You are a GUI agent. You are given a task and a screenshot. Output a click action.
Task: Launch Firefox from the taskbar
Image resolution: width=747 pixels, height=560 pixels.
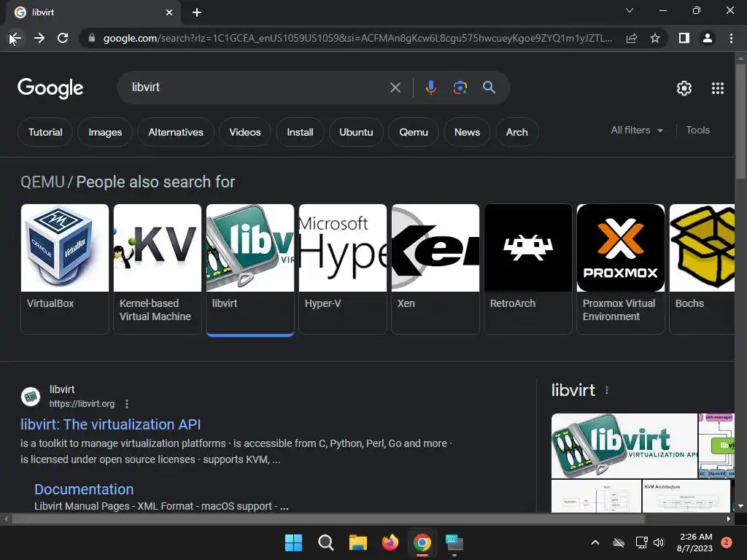390,542
